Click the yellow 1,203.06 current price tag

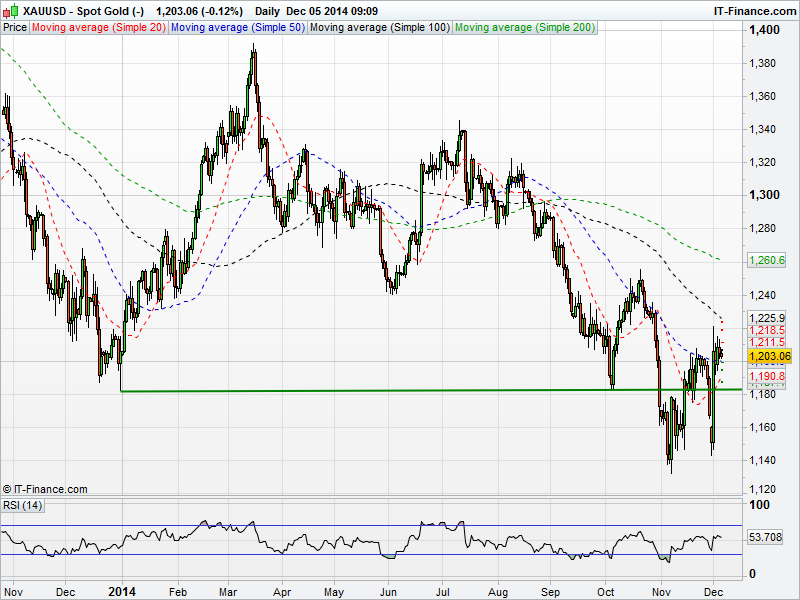tap(769, 356)
